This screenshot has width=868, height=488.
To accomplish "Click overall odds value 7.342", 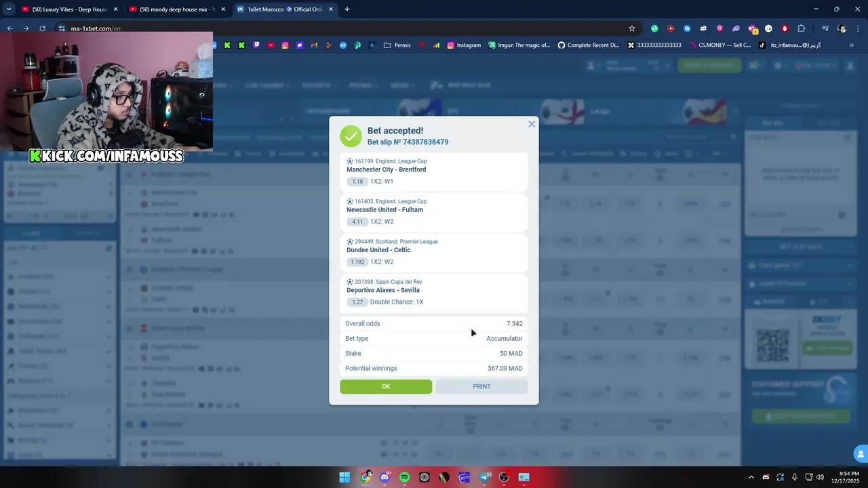I will 514,324.
